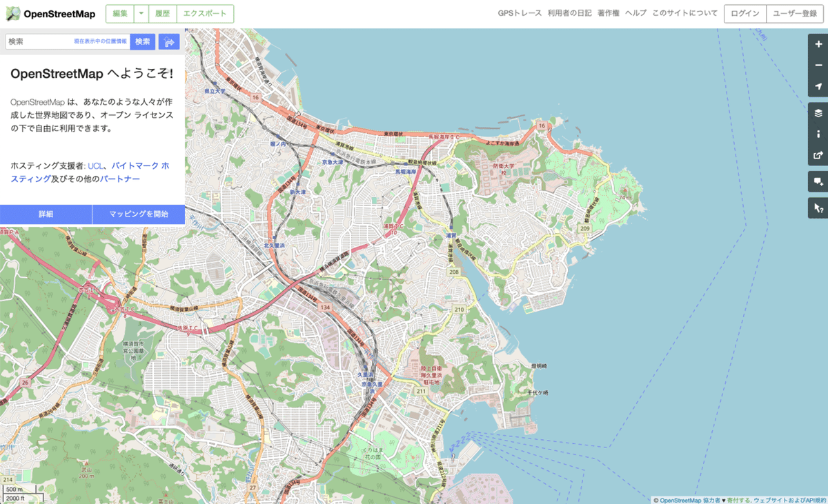Click the 千代ケ崎 cape label
This screenshot has width=828, height=504.
point(537,392)
